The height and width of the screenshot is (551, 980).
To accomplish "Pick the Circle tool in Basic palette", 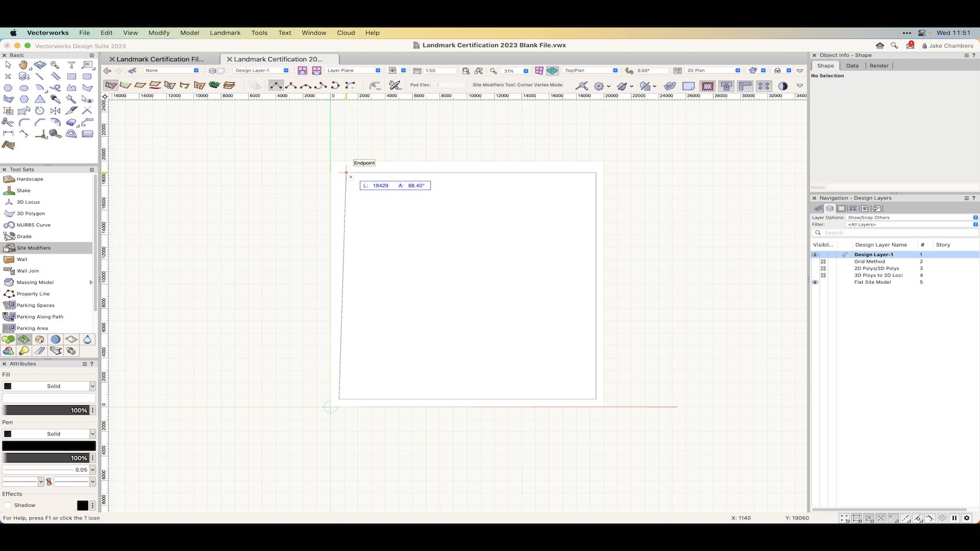I will coord(8,87).
